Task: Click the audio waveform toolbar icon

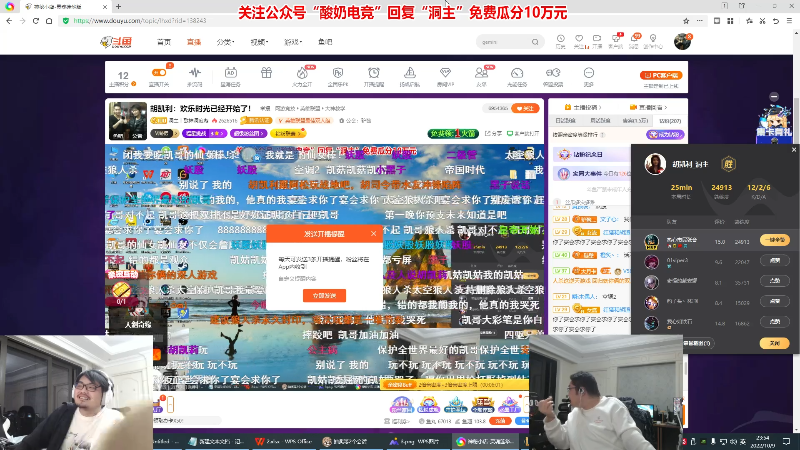Action: tap(194, 73)
